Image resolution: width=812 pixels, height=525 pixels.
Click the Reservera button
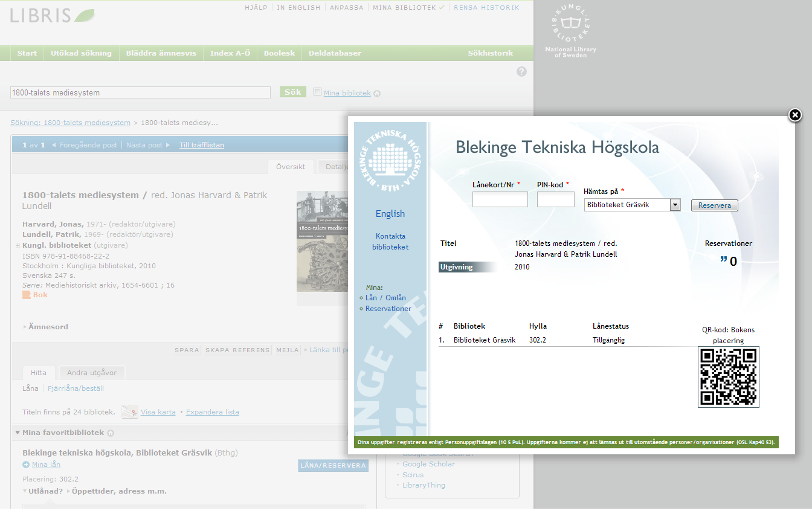pos(714,205)
